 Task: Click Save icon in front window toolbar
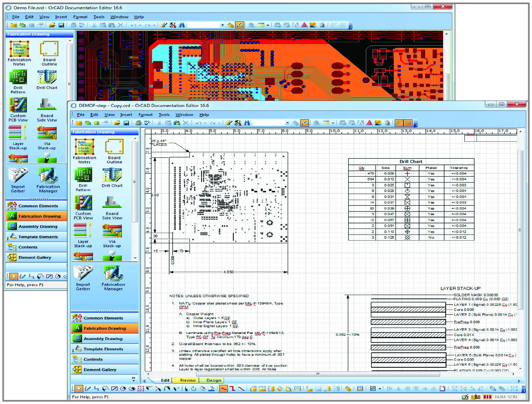126,123
